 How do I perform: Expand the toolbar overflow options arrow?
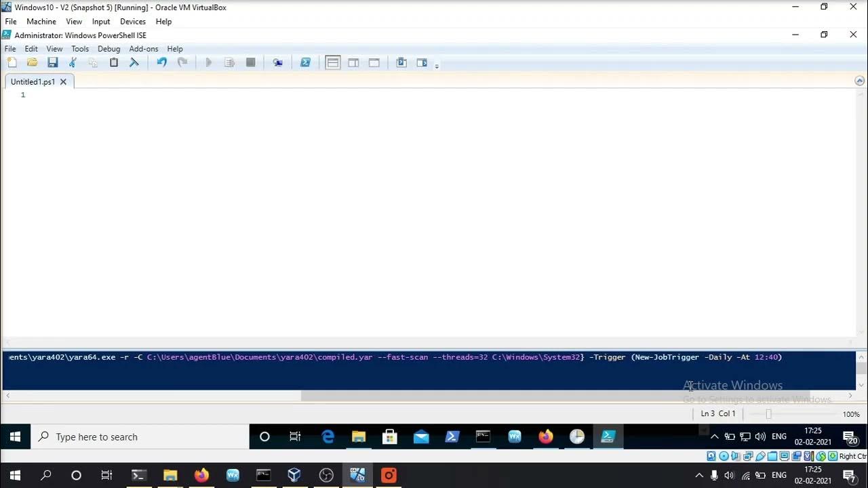pyautogui.click(x=437, y=66)
